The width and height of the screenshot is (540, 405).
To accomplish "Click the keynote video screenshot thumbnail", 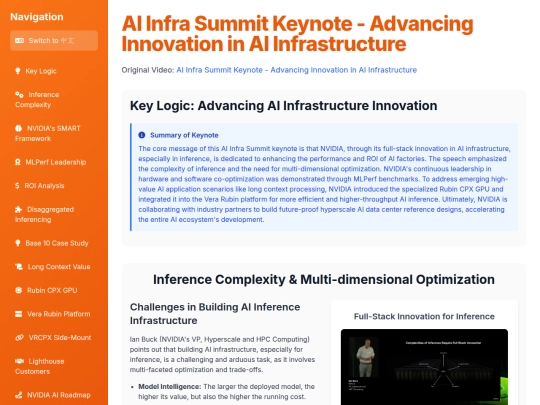I will click(x=424, y=367).
